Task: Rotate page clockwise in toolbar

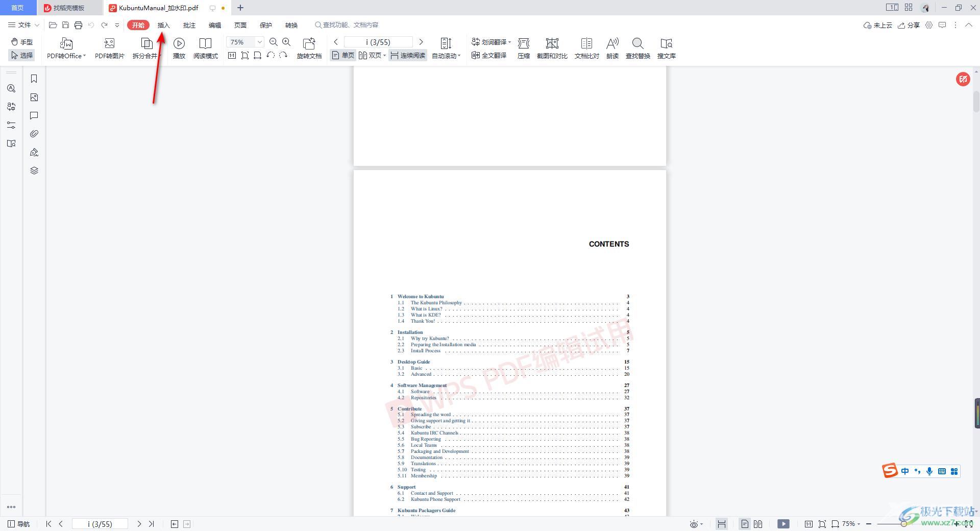Action: 283,55
